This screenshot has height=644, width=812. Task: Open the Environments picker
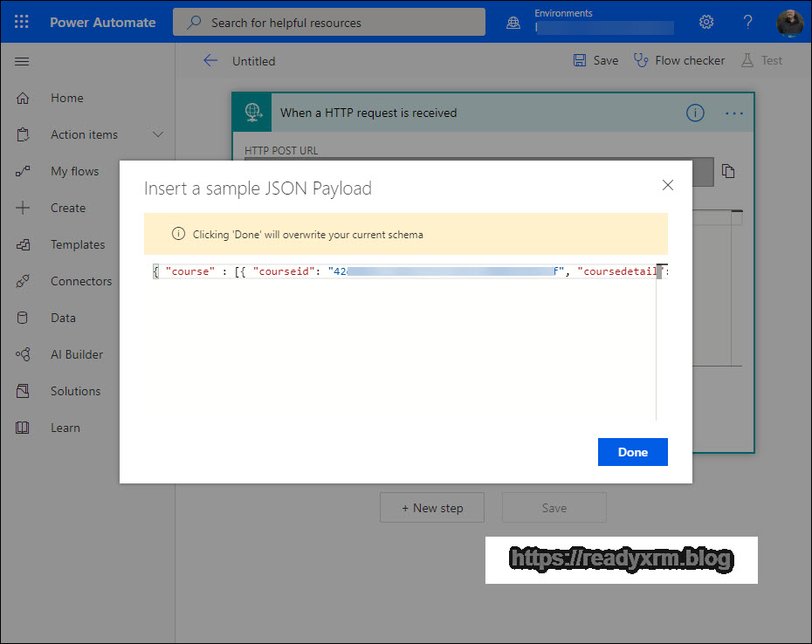point(594,22)
